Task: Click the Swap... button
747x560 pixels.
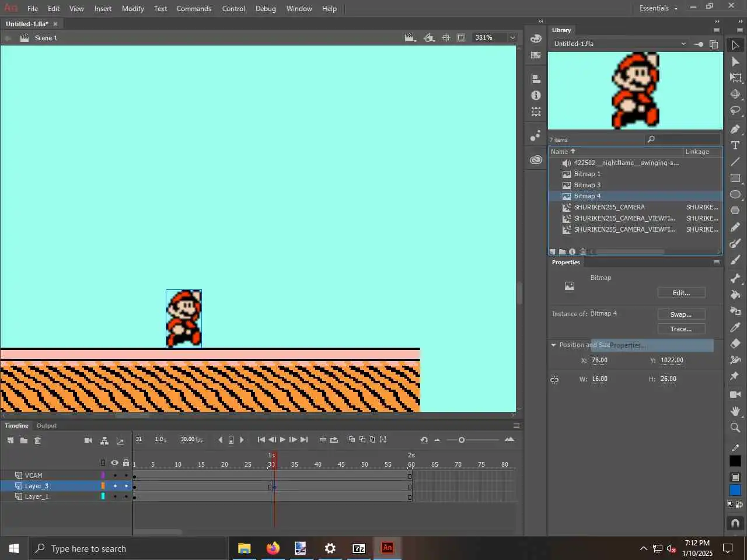Action: [681, 314]
